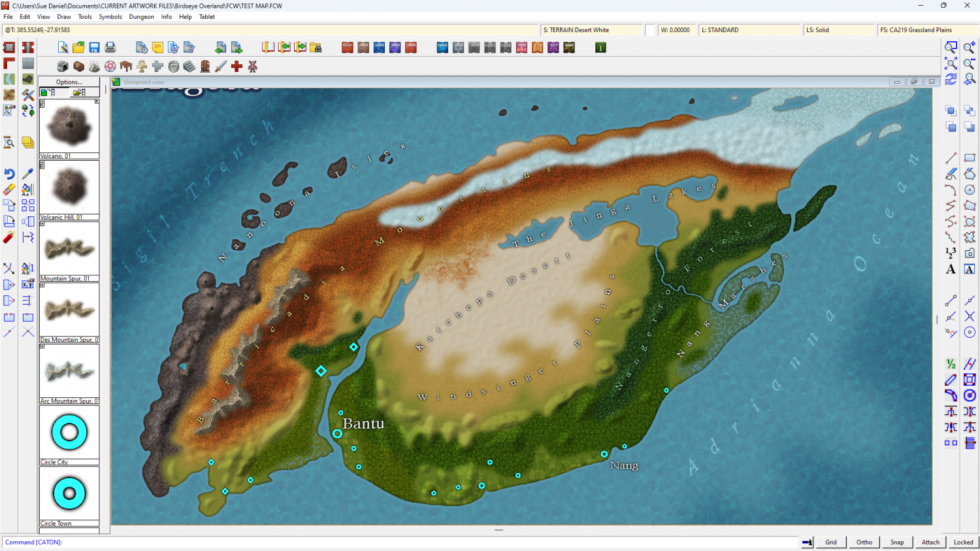Viewport: 980px width, 551px height.
Task: Select the Erase tool
Action: 9,190
